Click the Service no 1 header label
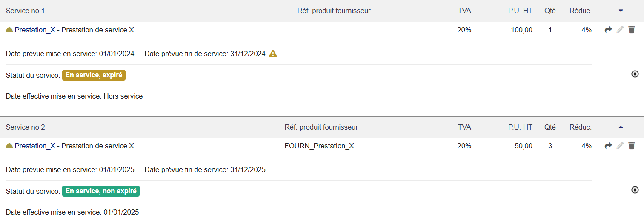The width and height of the screenshot is (644, 223). [26, 11]
